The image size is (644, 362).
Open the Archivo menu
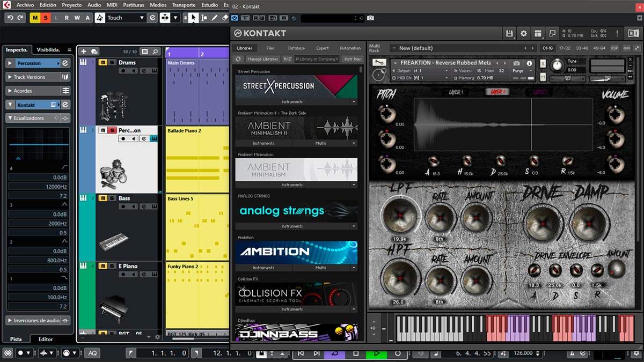[25, 4]
